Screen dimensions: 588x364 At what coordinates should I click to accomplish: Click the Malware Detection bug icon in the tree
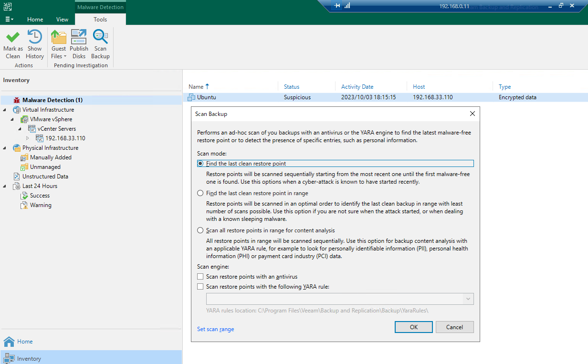click(17, 100)
